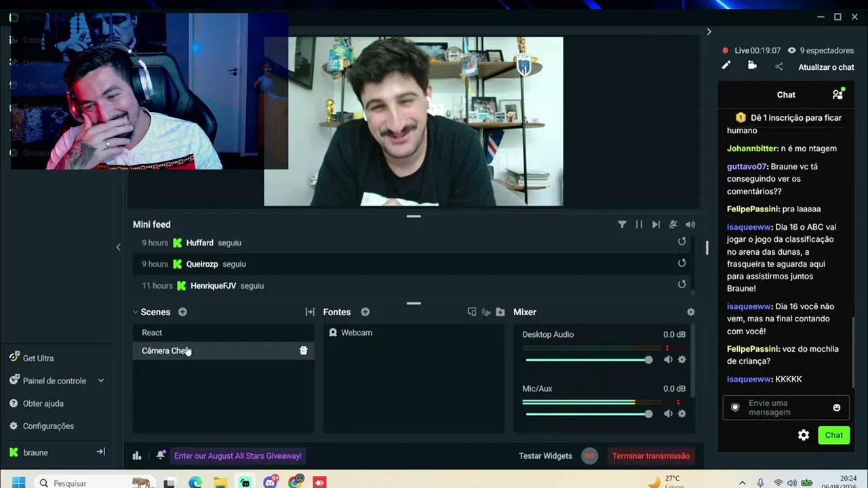Click the camera icon under Live timer
868x488 pixels.
(752, 66)
